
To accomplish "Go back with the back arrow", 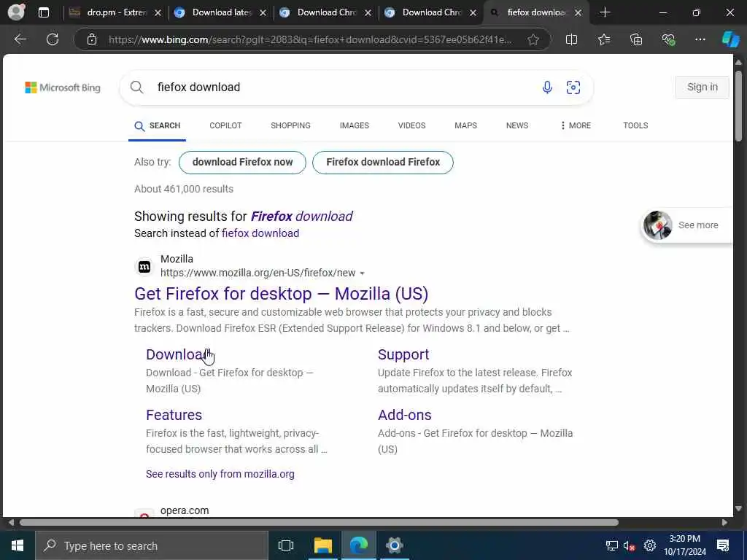I will pyautogui.click(x=20, y=39).
